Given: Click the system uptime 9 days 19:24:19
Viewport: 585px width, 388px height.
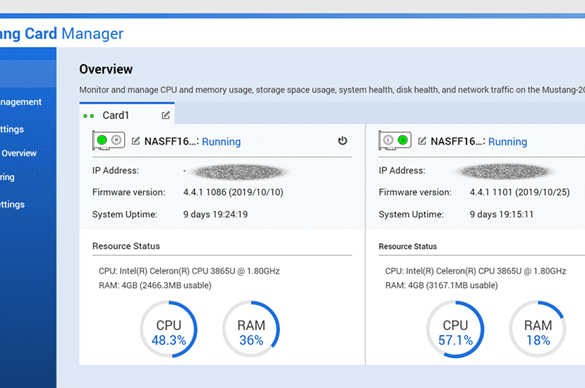Looking at the screenshot, I should coord(215,215).
